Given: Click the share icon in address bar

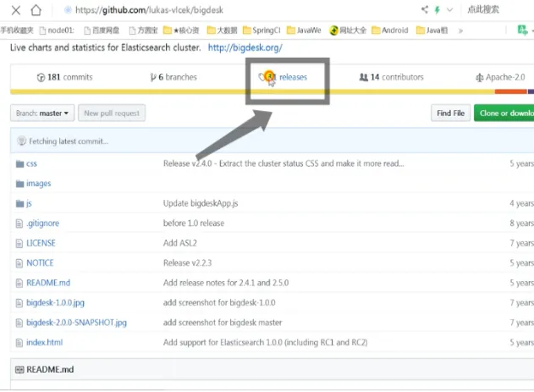Looking at the screenshot, I should pyautogui.click(x=424, y=9).
